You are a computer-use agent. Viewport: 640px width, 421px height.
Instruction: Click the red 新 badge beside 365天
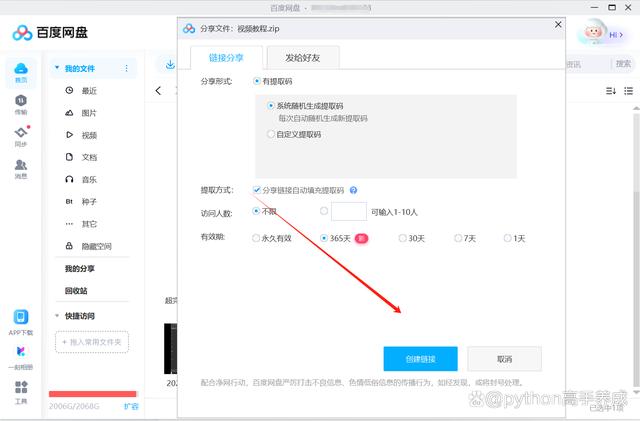pos(362,238)
